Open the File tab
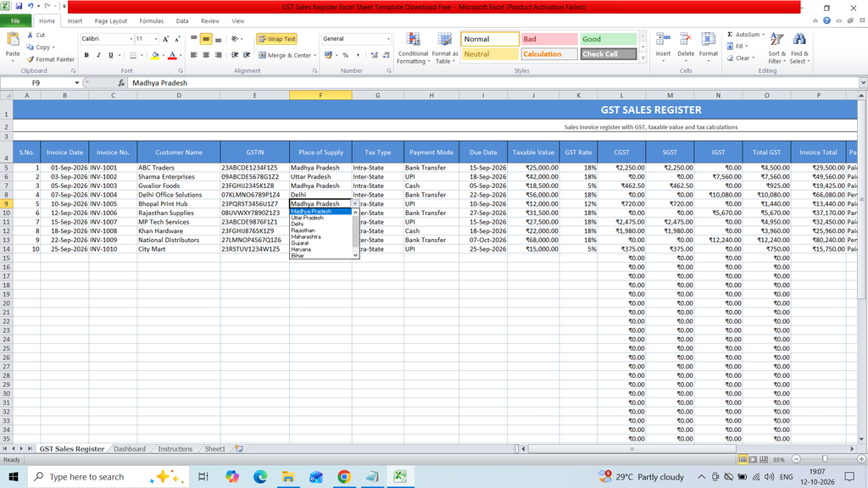 (15, 21)
